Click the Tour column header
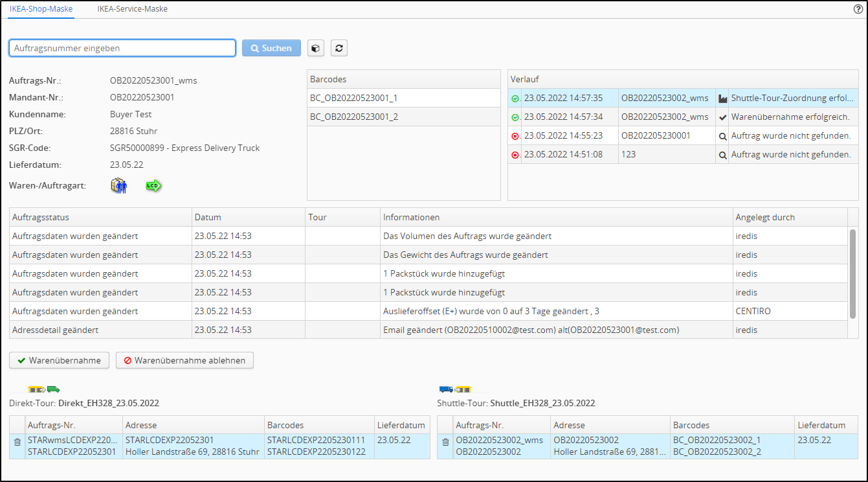The image size is (868, 482). click(343, 217)
